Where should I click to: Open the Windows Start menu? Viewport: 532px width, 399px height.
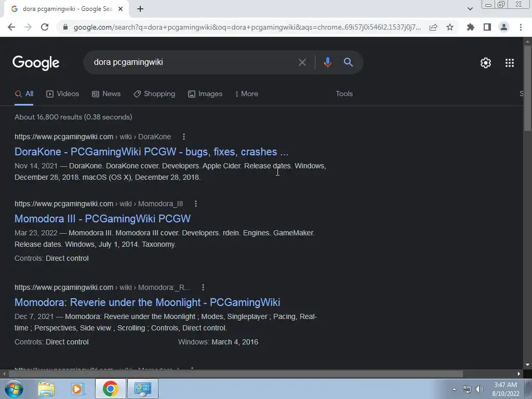(x=14, y=389)
